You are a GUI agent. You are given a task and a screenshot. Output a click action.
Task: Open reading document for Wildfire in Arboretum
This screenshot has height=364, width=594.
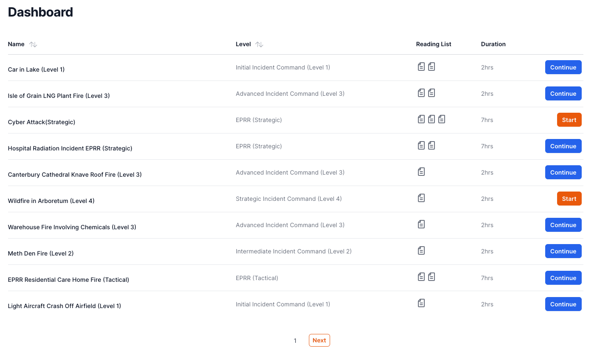421,198
